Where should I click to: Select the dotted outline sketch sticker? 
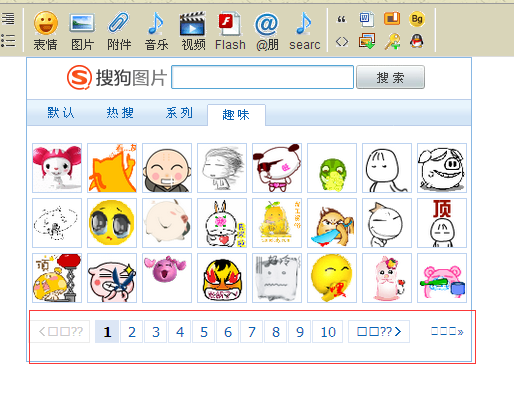57,223
